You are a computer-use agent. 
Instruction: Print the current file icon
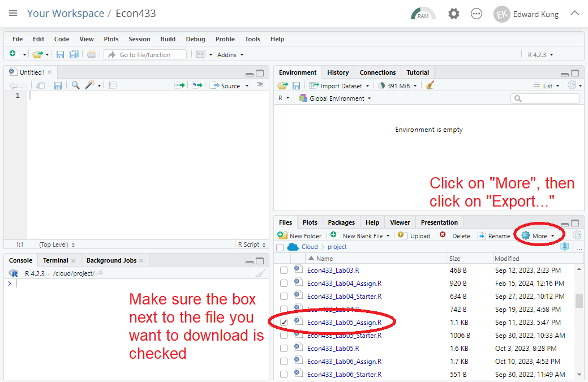[92, 55]
